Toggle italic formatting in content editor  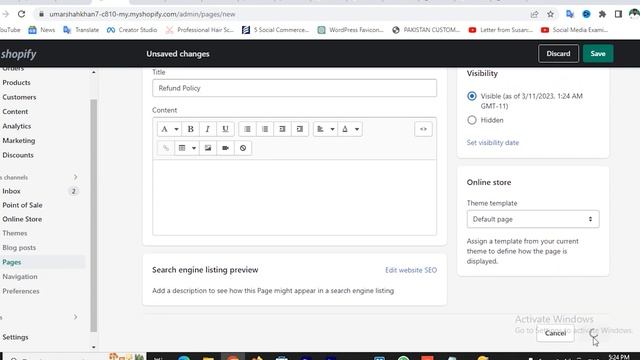click(x=207, y=129)
